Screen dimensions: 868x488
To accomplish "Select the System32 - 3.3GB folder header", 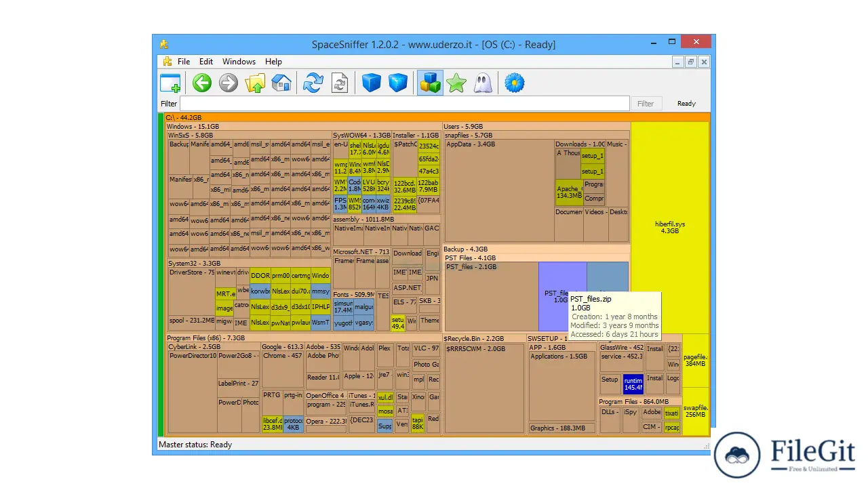I will click(x=249, y=264).
